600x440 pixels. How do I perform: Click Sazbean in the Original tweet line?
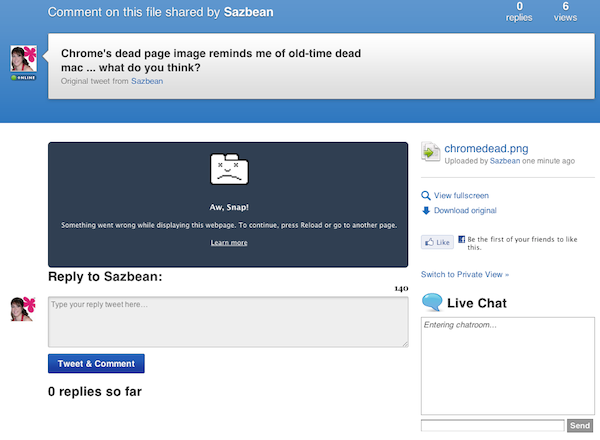(147, 81)
